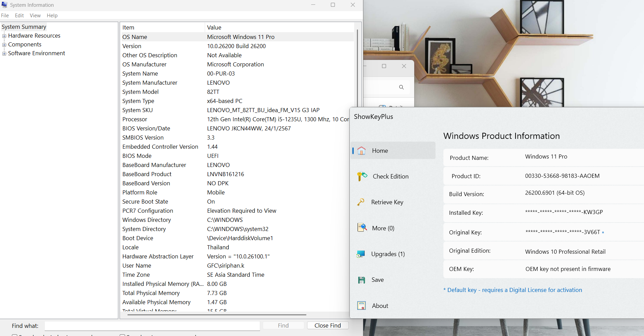Expand the Components tree node
Viewport: 644px width, 336px height.
pos(4,45)
